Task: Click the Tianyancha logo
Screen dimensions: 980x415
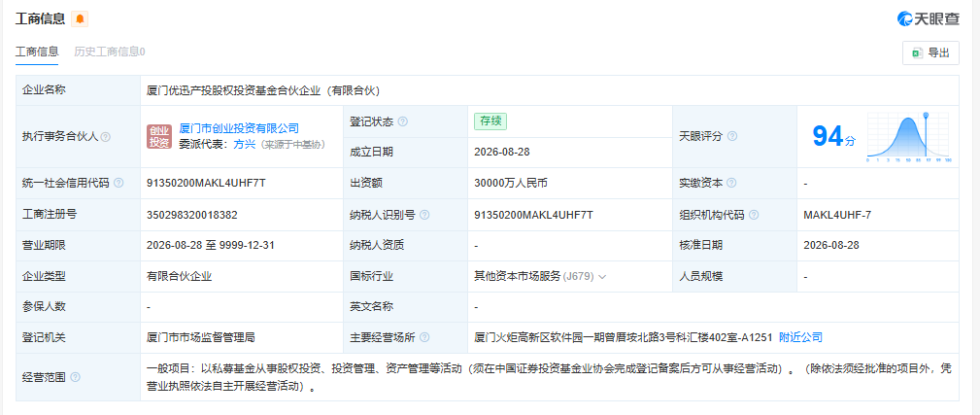Action: click(929, 19)
